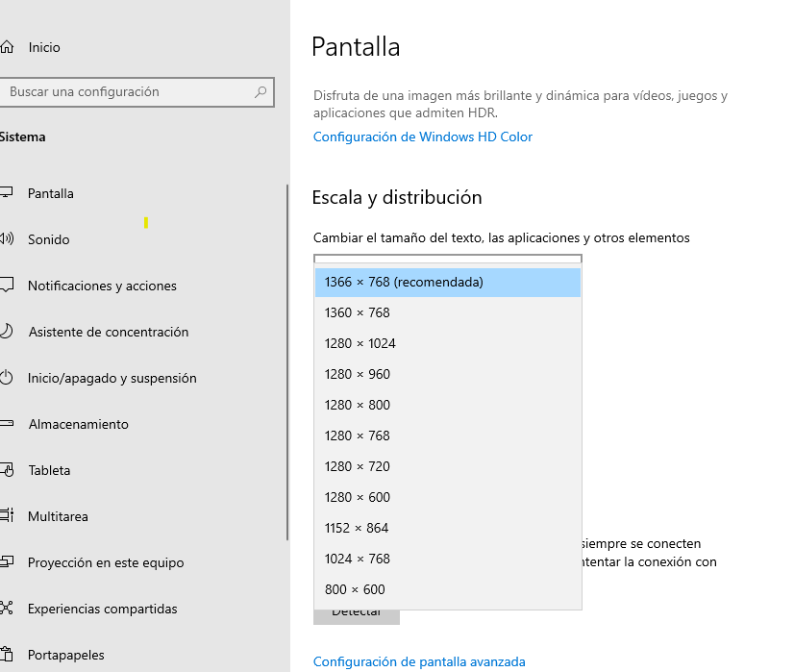This screenshot has width=794, height=672.
Task: Choose the 1280 × 960 resolution
Action: 448,374
